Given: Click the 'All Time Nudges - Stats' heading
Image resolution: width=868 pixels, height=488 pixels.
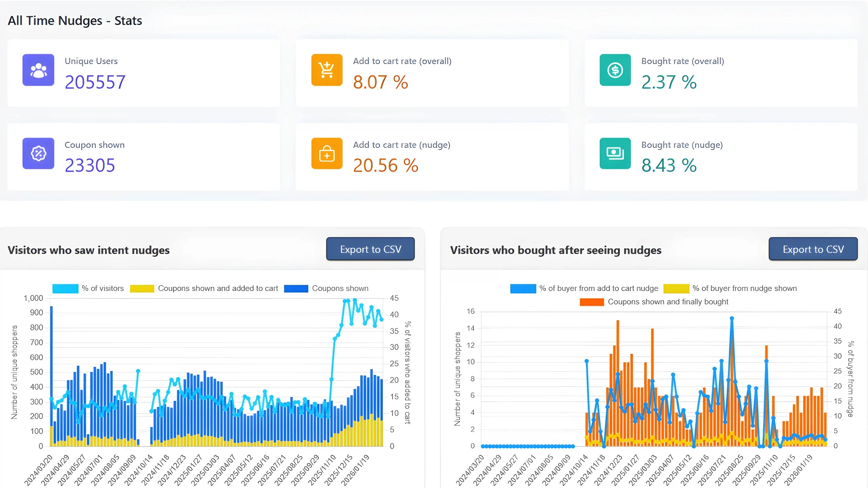Looking at the screenshot, I should click(x=75, y=20).
